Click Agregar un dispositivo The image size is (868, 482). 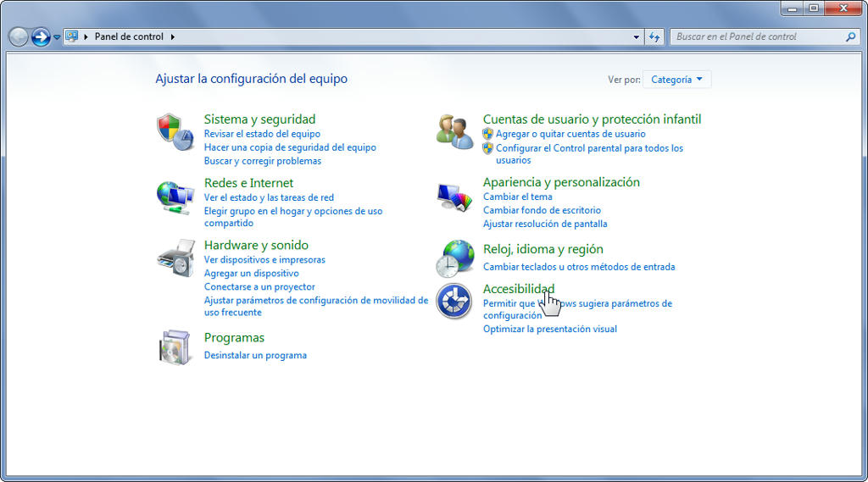(251, 274)
